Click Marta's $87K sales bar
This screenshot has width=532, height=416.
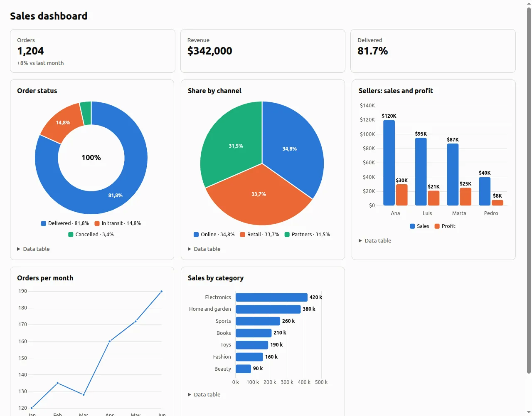[x=453, y=175]
